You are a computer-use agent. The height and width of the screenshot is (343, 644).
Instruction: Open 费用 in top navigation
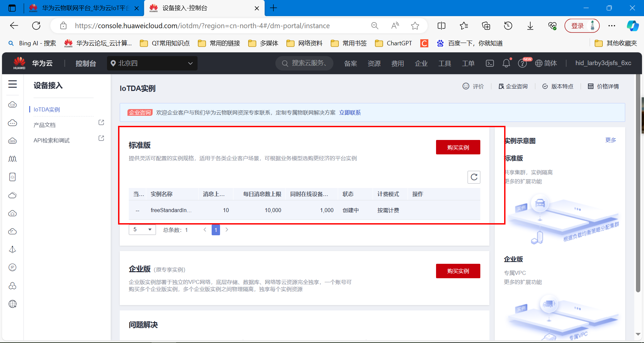pos(397,63)
